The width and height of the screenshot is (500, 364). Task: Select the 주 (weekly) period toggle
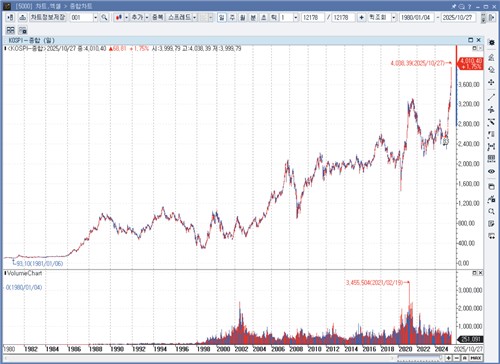tap(232, 17)
